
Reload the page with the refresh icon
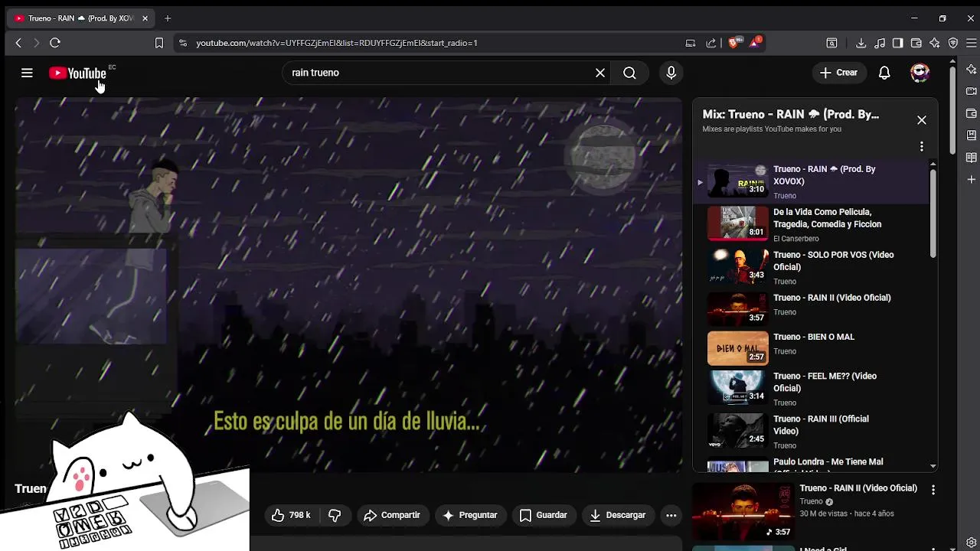(x=55, y=43)
